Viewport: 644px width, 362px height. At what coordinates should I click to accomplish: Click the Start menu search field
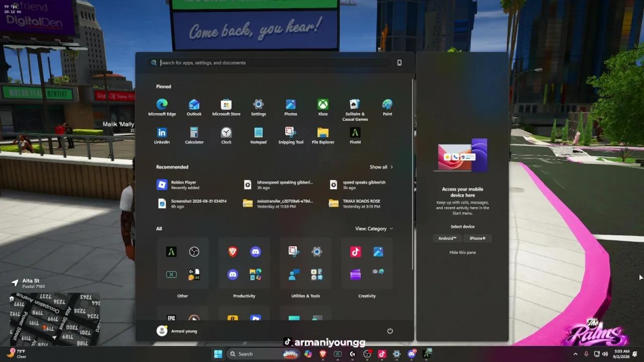pyautogui.click(x=270, y=63)
